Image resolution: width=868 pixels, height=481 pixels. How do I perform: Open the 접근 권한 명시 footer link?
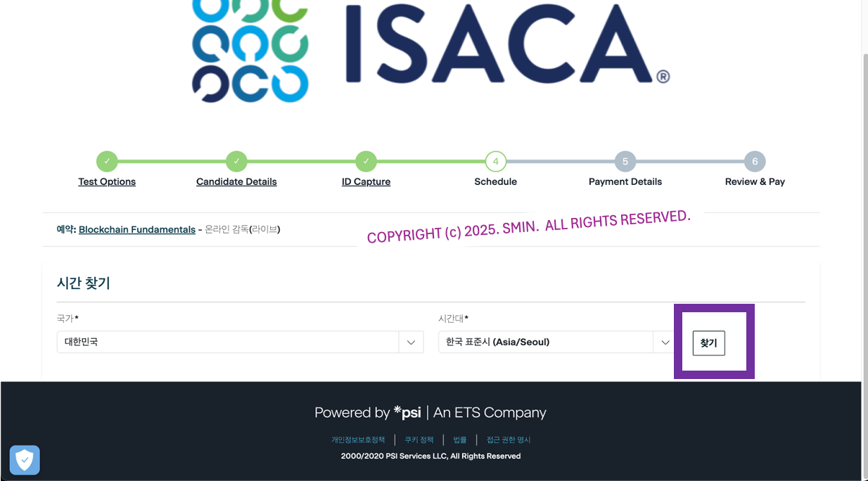pyautogui.click(x=509, y=440)
